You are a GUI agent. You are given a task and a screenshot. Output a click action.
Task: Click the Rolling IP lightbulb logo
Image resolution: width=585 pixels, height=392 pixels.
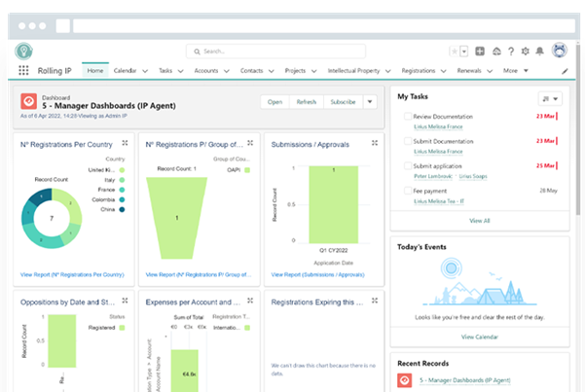[x=24, y=52]
